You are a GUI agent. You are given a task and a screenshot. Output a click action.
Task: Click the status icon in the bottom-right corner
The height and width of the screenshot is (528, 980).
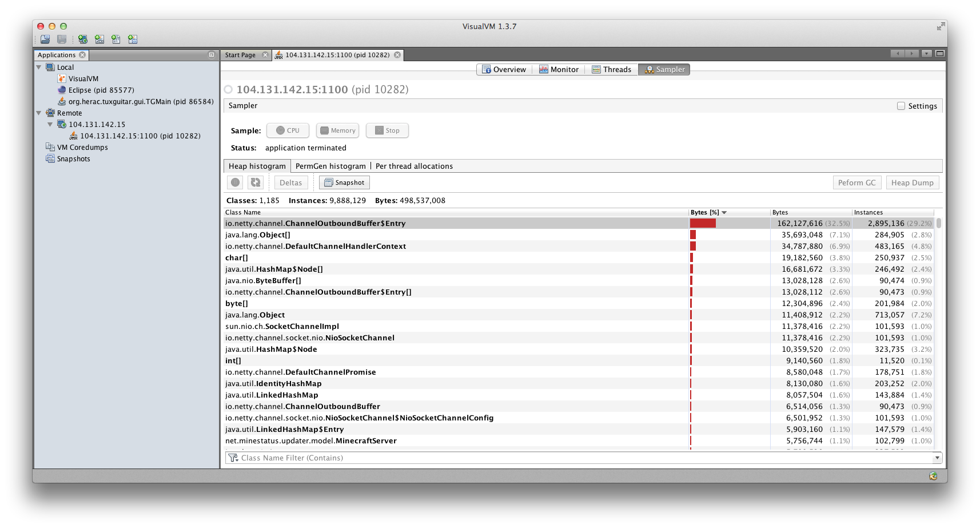[933, 476]
